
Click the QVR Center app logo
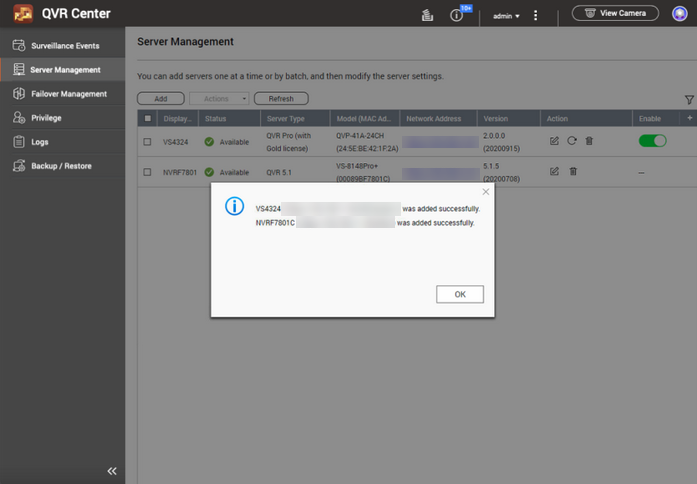(23, 14)
